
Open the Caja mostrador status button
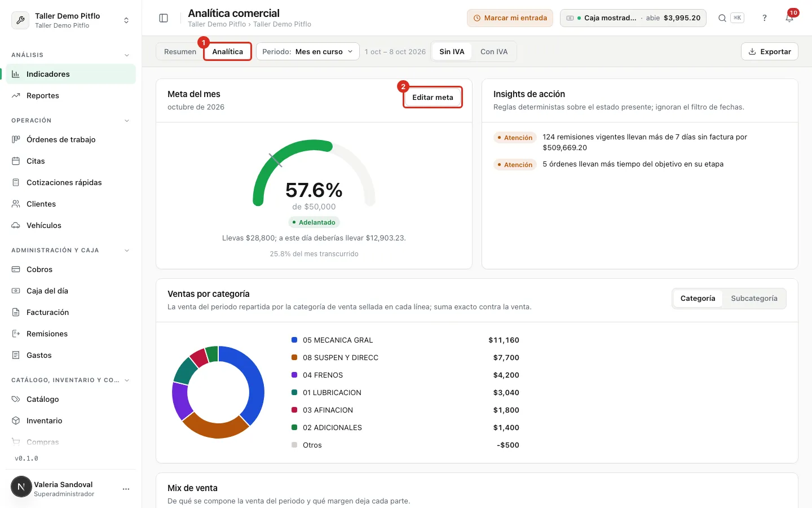pyautogui.click(x=633, y=18)
